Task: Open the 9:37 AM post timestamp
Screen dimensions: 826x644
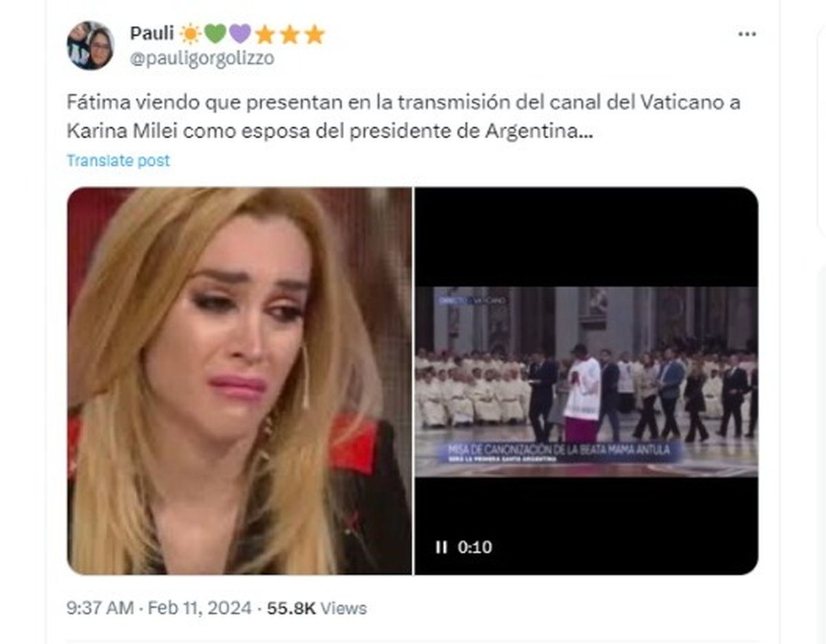Action: coord(100,608)
